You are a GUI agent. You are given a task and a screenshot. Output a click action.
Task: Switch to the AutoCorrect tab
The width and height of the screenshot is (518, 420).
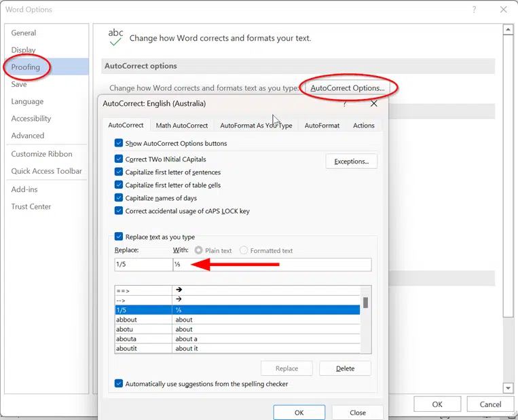[x=126, y=126]
